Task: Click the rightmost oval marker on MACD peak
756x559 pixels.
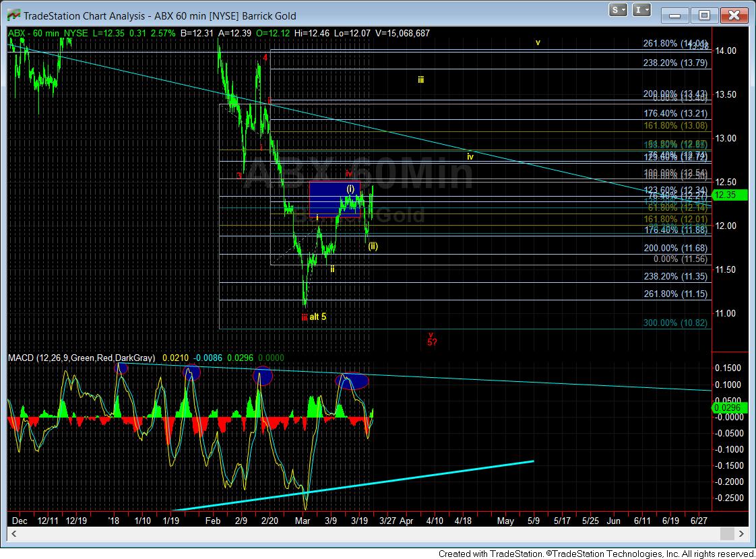Action: point(352,381)
